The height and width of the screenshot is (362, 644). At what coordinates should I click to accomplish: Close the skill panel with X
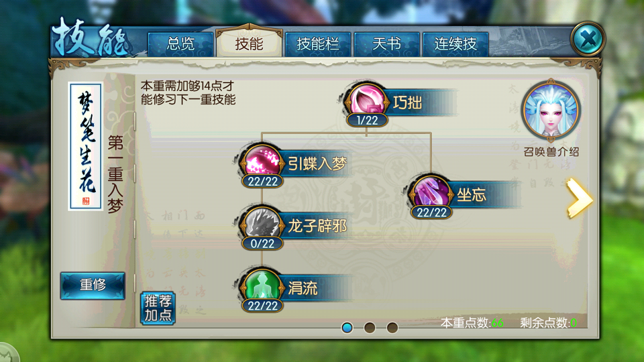[x=588, y=39]
